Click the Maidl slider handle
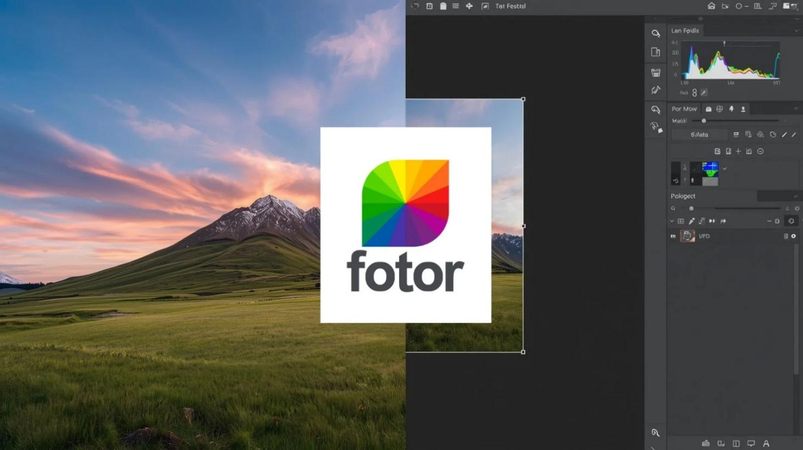The width and height of the screenshot is (803, 450). click(704, 121)
